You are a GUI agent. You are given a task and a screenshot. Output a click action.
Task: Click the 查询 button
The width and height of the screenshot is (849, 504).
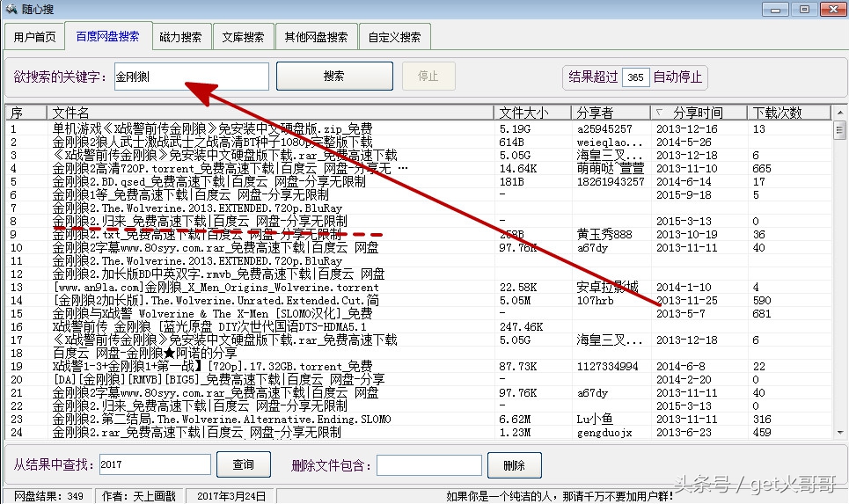pyautogui.click(x=244, y=464)
